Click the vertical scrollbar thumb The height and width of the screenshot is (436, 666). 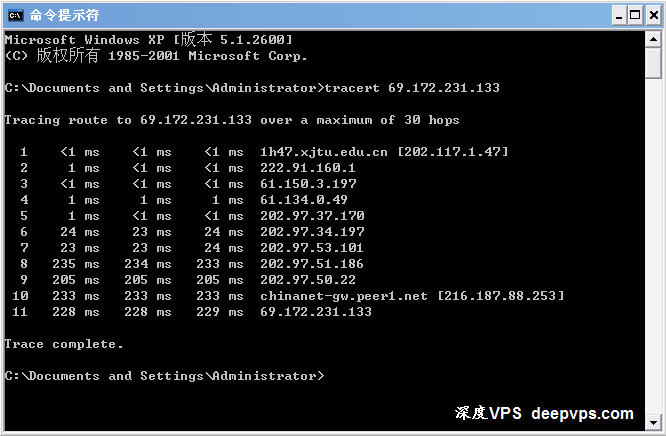point(653,63)
